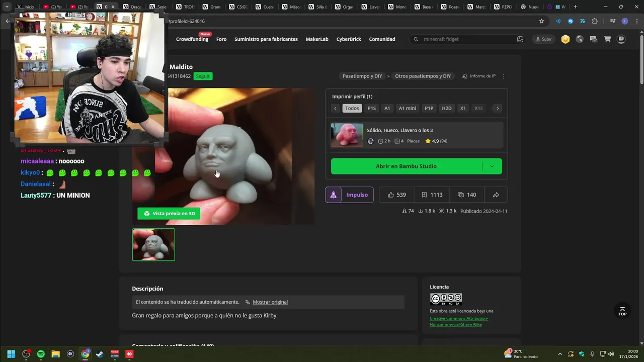Click Mostrar original link
This screenshot has width=644, height=362.
coord(270,302)
